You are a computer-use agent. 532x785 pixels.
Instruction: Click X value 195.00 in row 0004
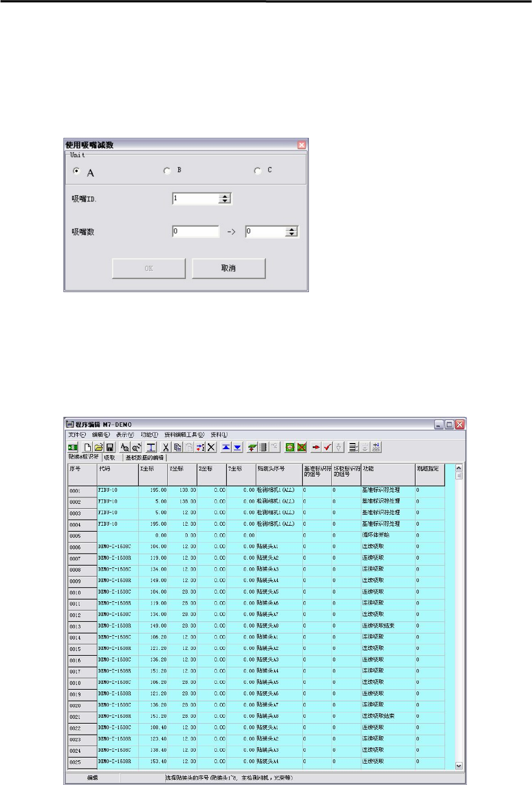pyautogui.click(x=153, y=524)
